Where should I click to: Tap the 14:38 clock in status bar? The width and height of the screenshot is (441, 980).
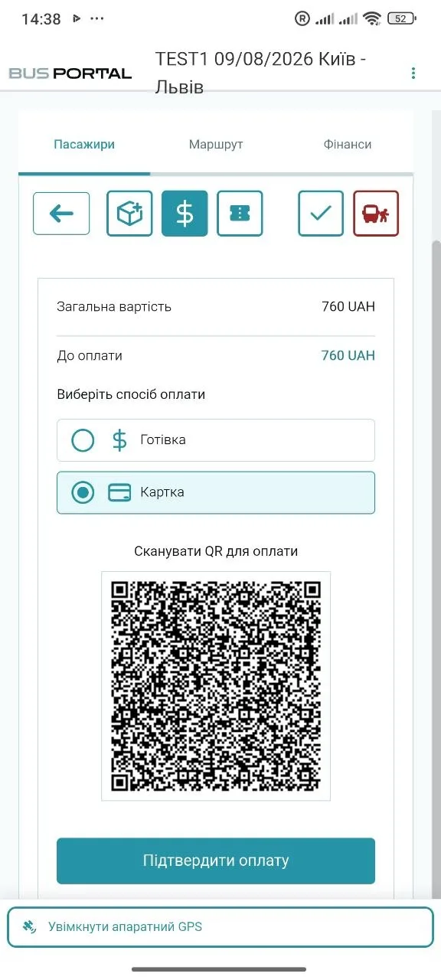pyautogui.click(x=41, y=19)
